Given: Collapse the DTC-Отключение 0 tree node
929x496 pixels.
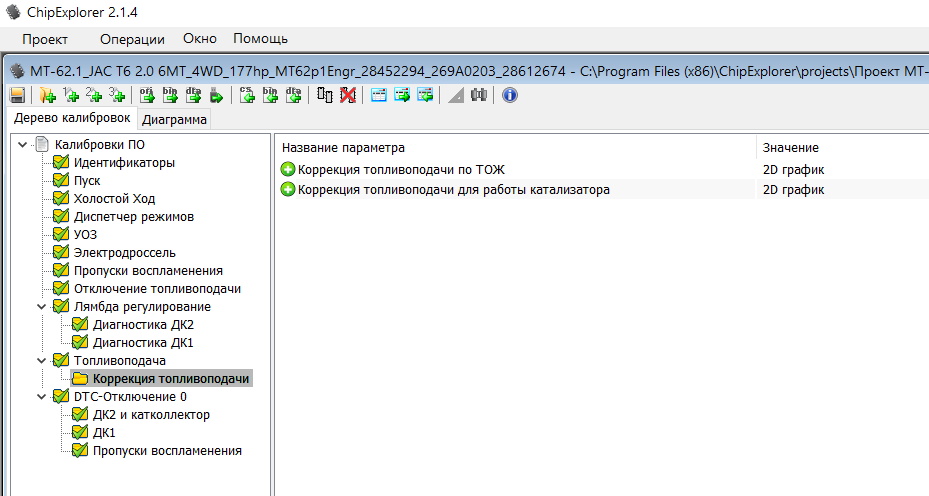Looking at the screenshot, I should click(x=42, y=397).
